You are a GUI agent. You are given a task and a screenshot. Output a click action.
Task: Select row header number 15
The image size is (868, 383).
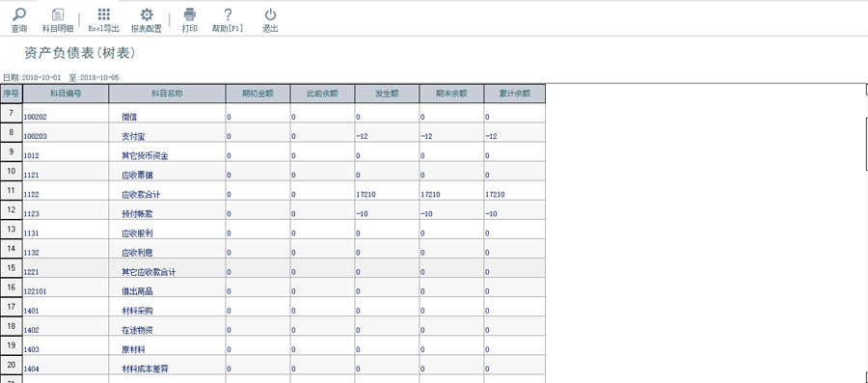click(11, 268)
